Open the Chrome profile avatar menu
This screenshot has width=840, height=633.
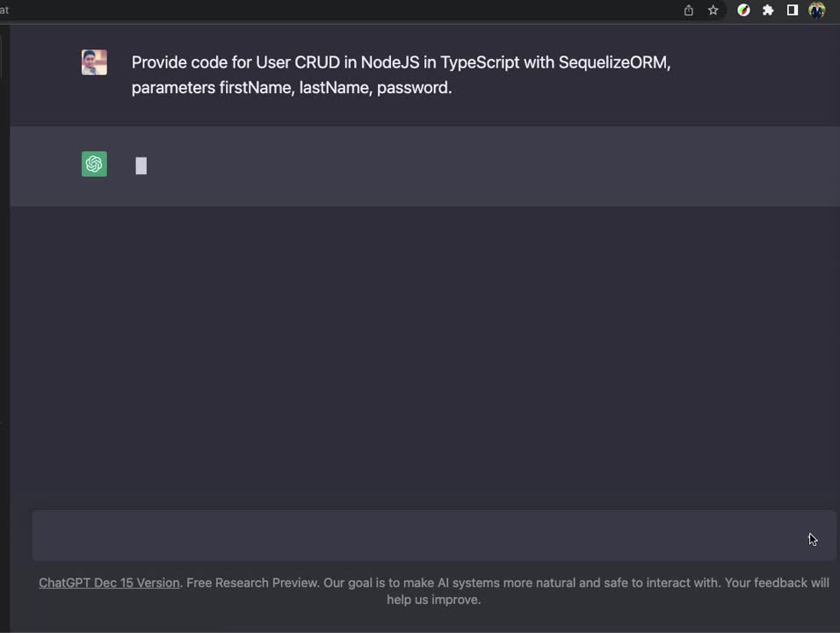(x=817, y=11)
